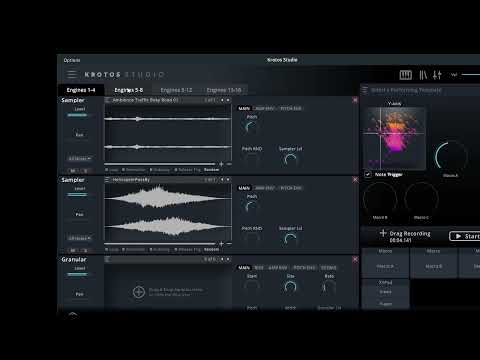Go to next sample in second Sampler

[x=228, y=180]
